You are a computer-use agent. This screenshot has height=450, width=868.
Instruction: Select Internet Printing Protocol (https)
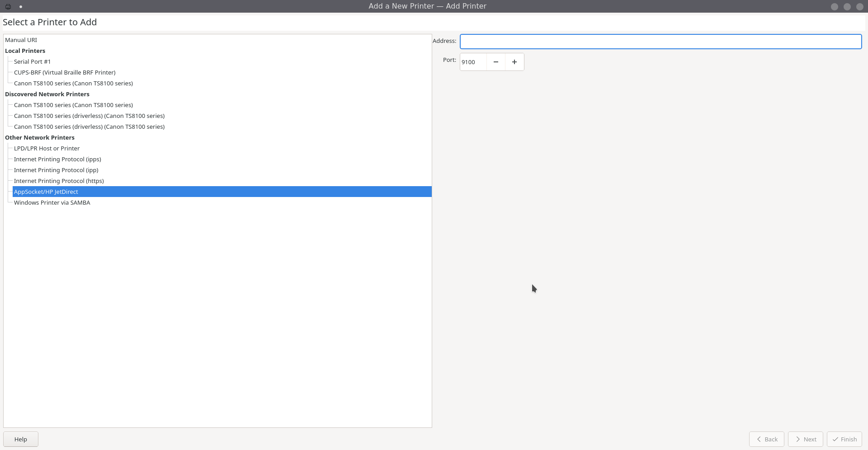point(222,181)
